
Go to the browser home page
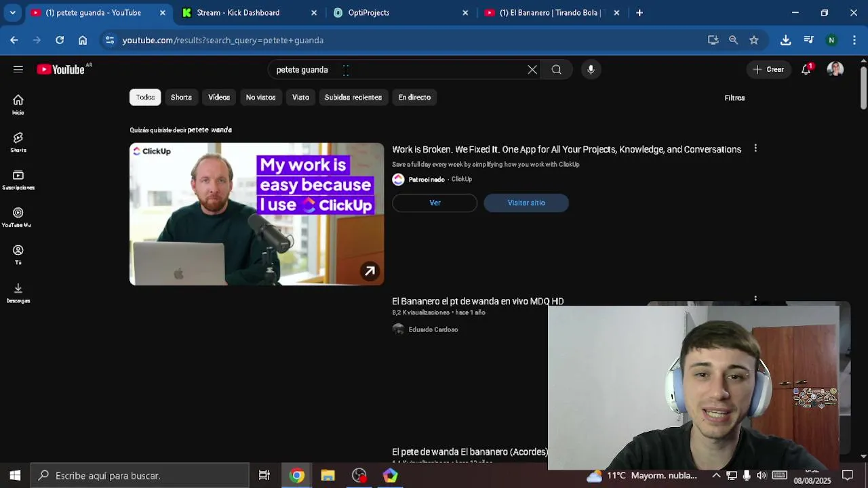click(x=83, y=40)
